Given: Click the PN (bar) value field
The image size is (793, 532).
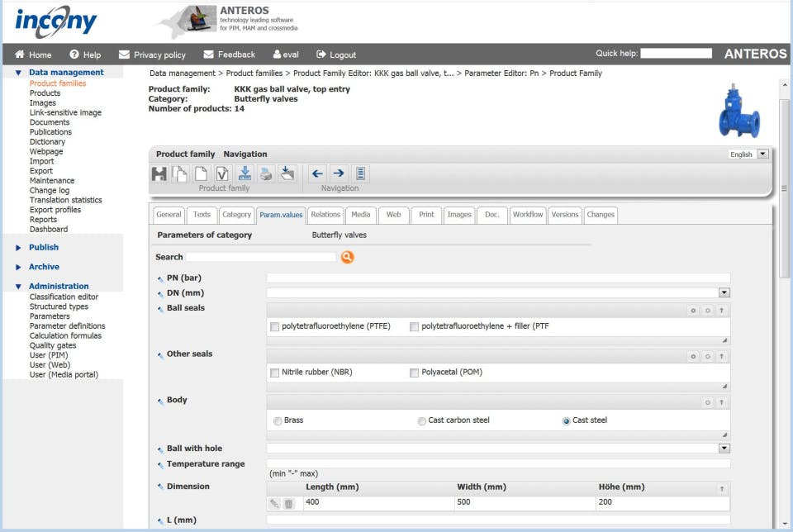Looking at the screenshot, I should pos(498,278).
